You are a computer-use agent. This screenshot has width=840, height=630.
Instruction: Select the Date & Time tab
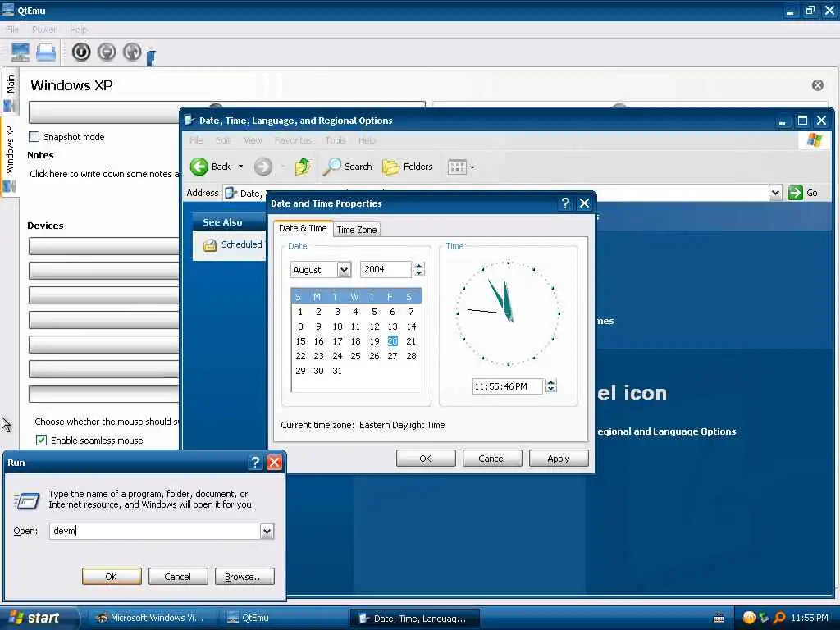303,228
